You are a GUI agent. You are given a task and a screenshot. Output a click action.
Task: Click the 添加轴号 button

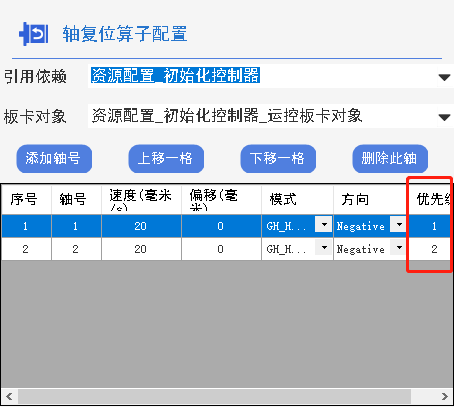pyautogui.click(x=54, y=159)
